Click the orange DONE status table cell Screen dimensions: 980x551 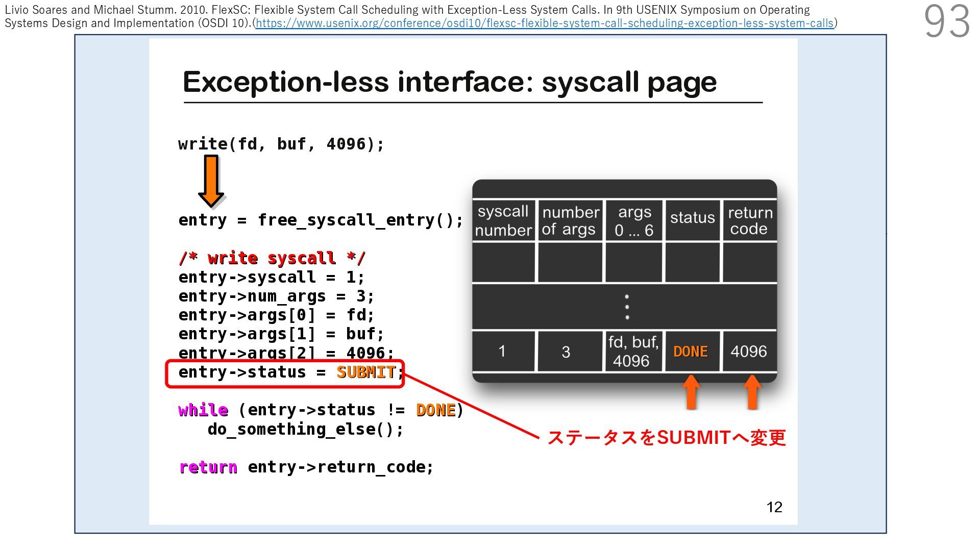[x=691, y=352]
